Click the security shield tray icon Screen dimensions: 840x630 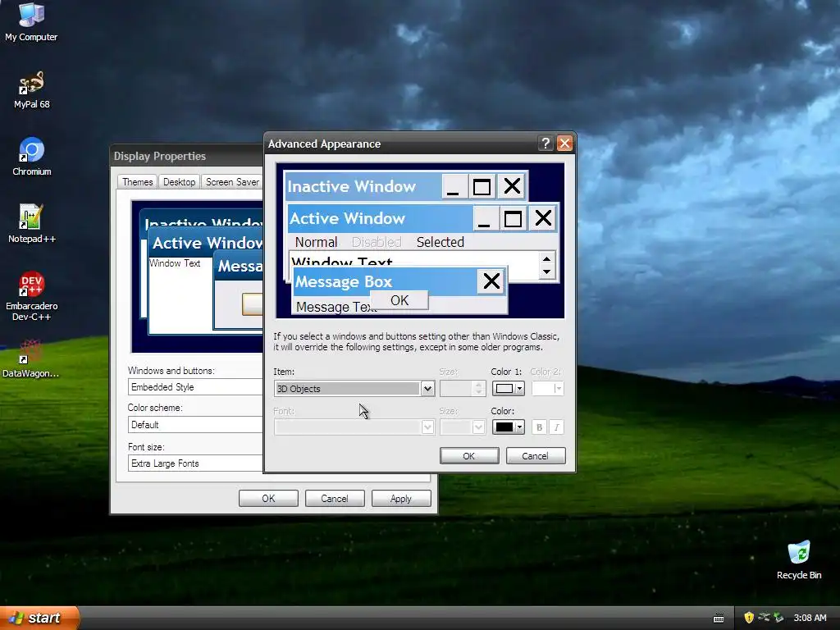click(x=748, y=618)
